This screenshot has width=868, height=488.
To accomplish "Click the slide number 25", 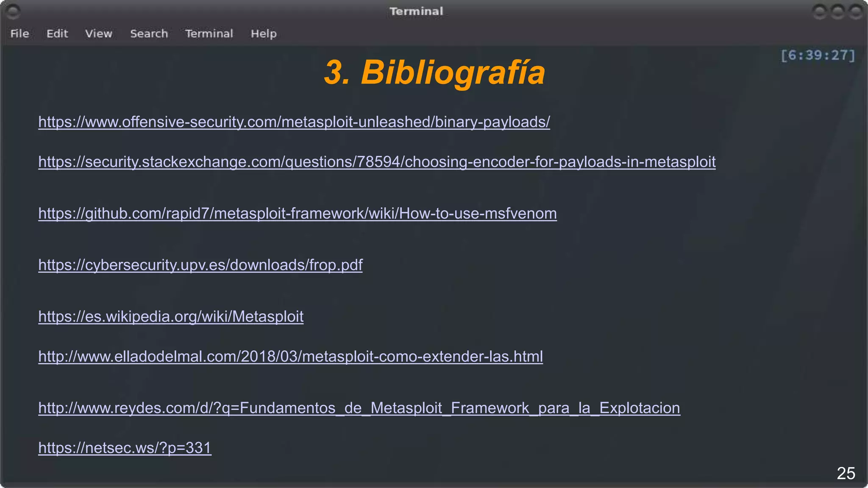I will [846, 473].
